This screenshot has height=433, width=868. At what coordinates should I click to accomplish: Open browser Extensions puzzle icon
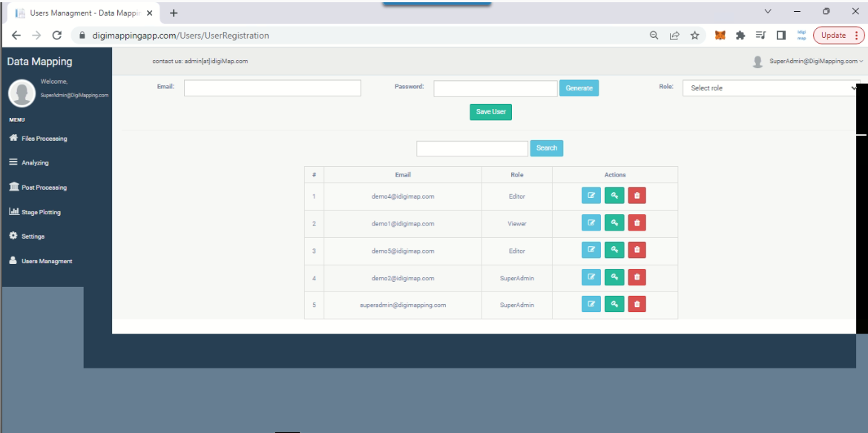pyautogui.click(x=740, y=36)
